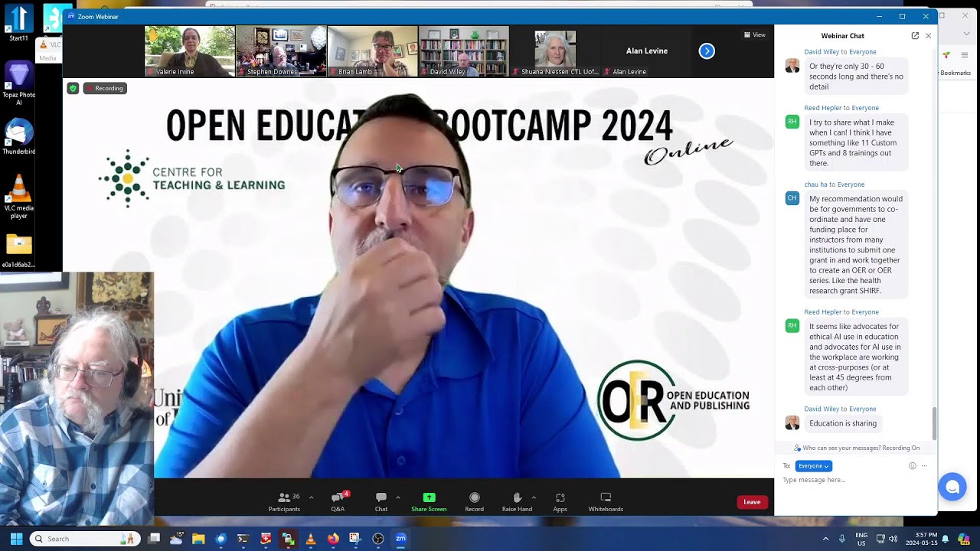Click the green encryption shield icon
The width and height of the screenshot is (980, 551).
click(73, 88)
